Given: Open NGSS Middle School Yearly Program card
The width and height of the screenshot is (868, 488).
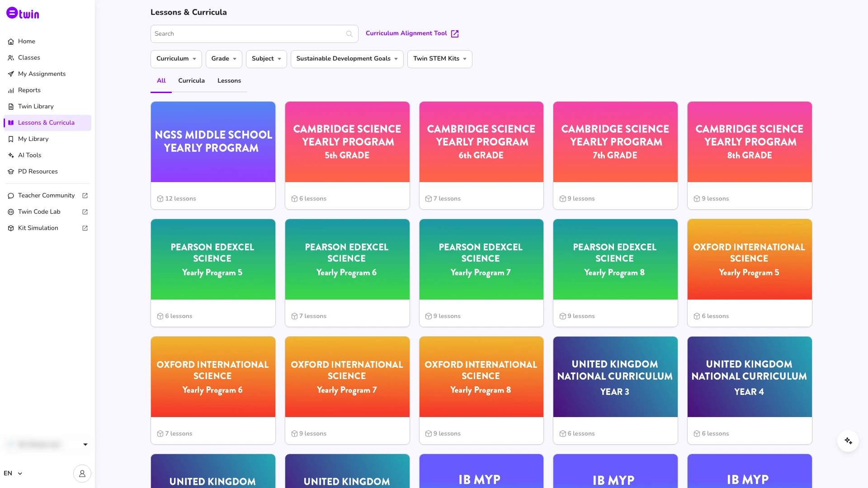Looking at the screenshot, I should tap(213, 155).
